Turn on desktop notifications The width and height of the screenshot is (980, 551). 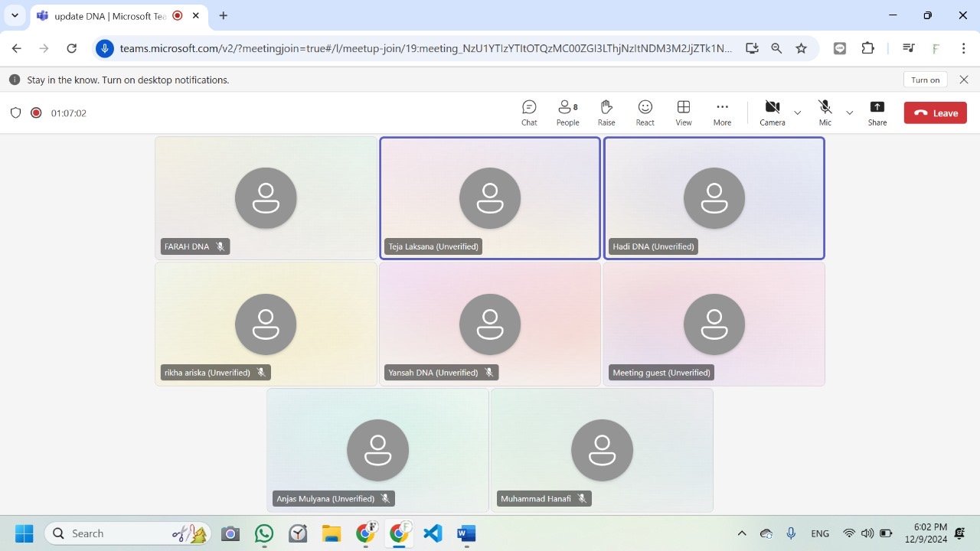click(x=925, y=80)
